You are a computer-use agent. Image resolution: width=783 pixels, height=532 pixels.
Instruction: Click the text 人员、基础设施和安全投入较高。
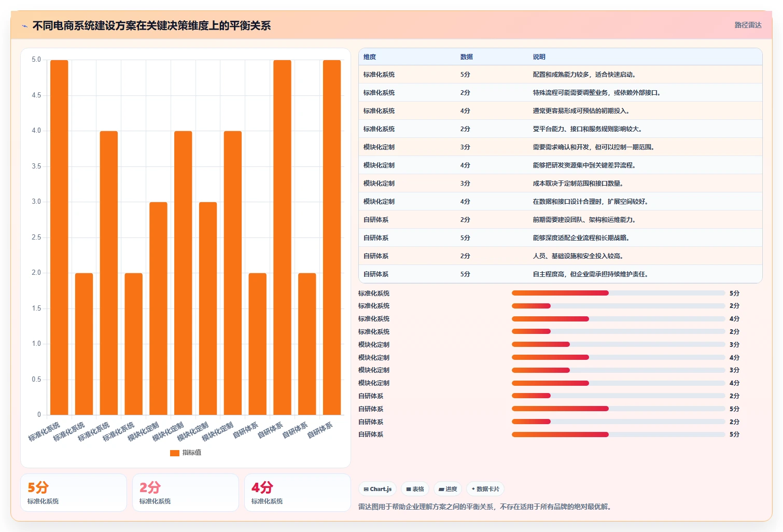(x=578, y=256)
